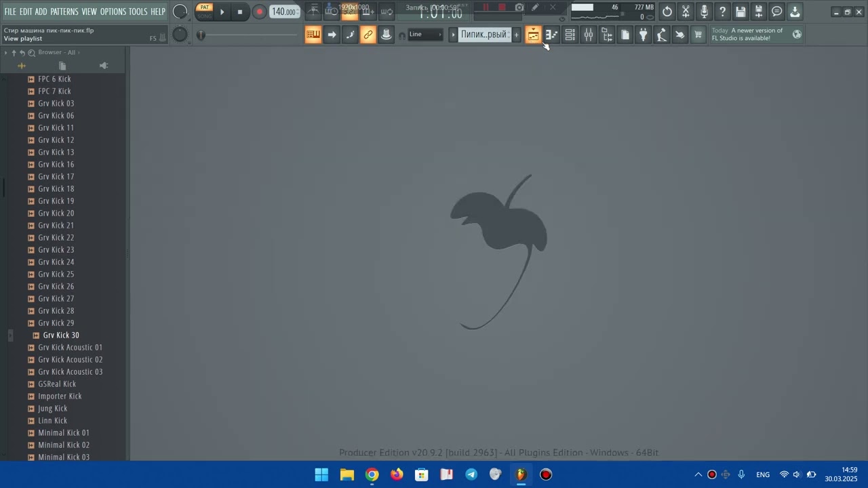
Task: Start one-click audio recording microphone icon
Action: 704,12
